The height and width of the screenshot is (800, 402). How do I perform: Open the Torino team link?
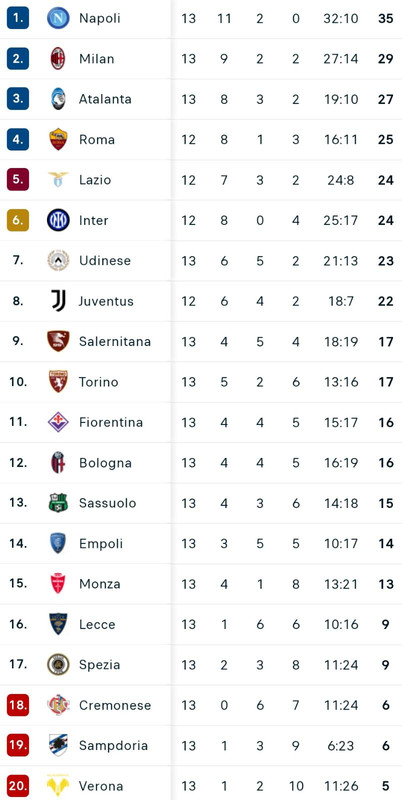(x=98, y=382)
